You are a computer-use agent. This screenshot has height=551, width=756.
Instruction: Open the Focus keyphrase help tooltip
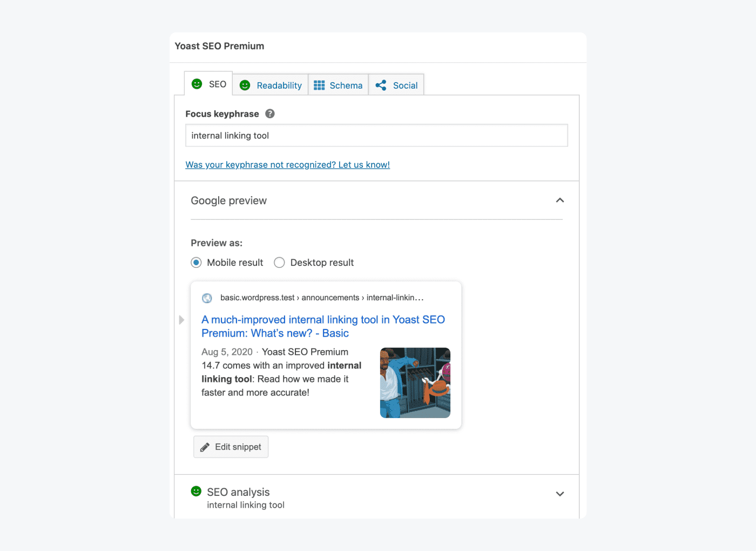click(x=269, y=113)
